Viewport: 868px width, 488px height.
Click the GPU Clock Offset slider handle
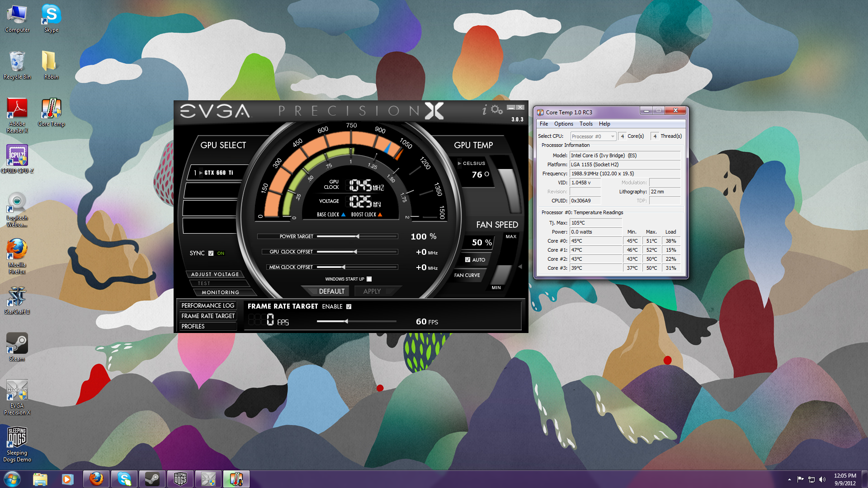tap(355, 252)
